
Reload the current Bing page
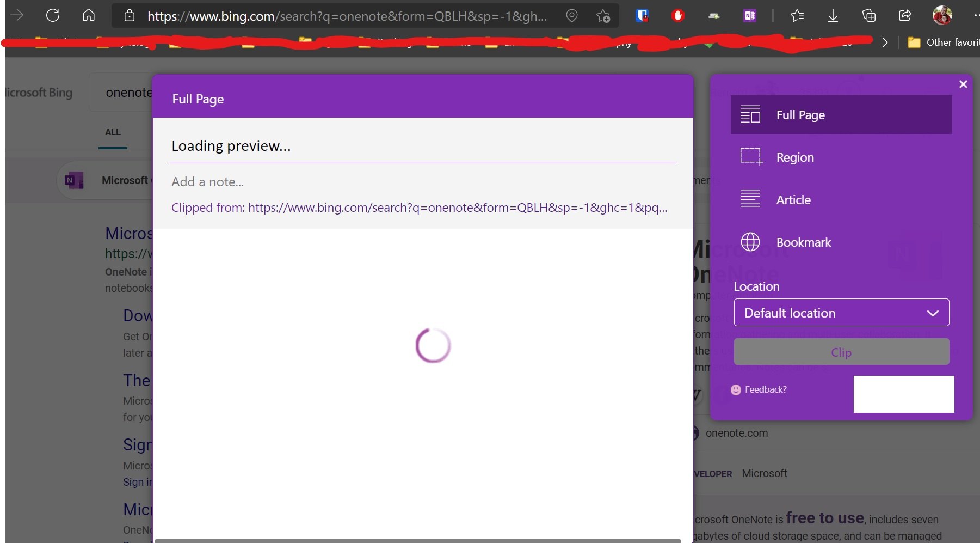53,15
